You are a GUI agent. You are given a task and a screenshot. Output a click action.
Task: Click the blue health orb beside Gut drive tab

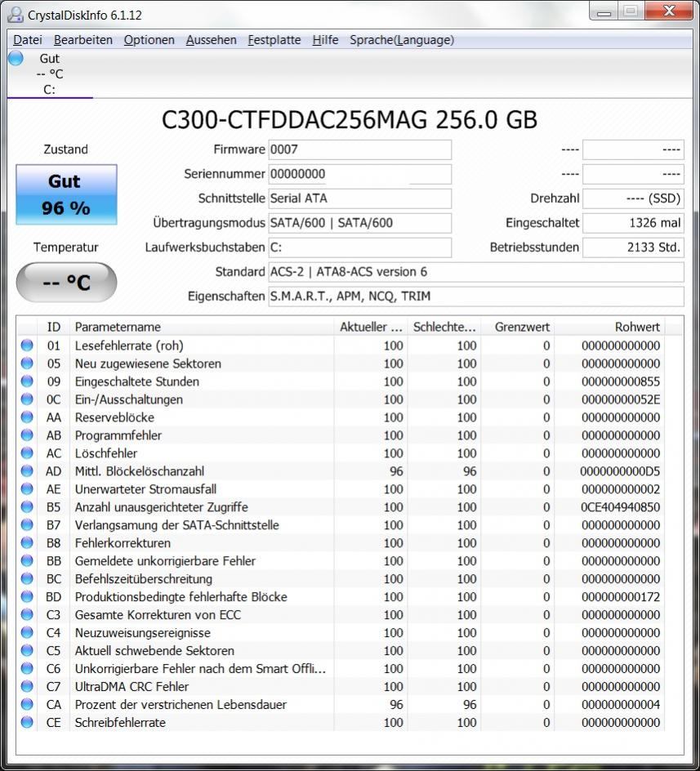(x=16, y=58)
